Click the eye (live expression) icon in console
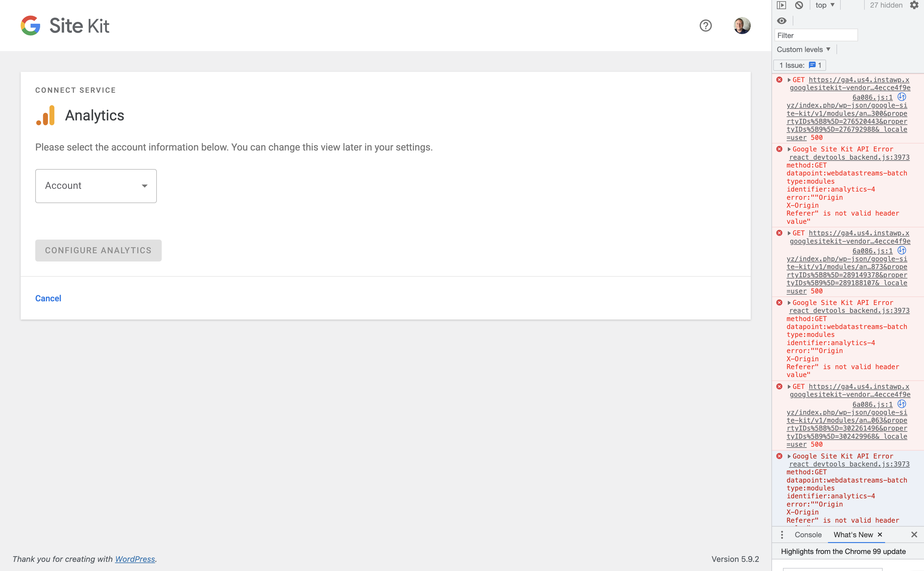Viewport: 924px width, 571px height. pos(782,21)
